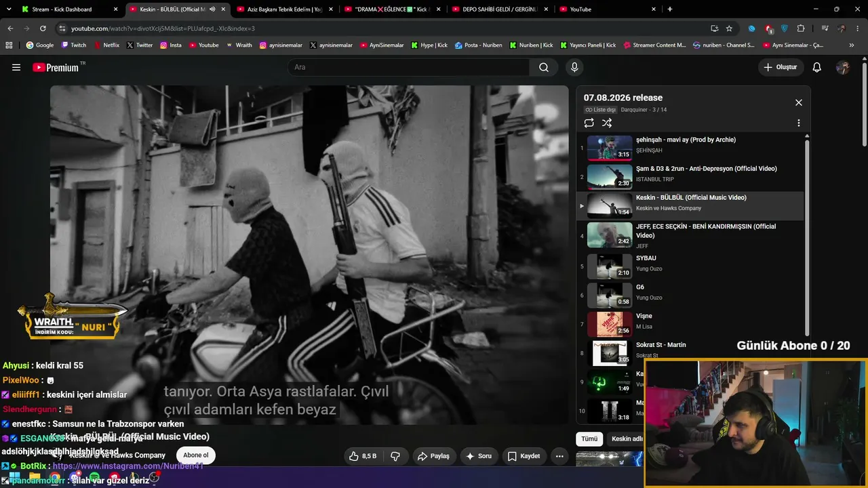Screen dimensions: 868x488
Task: Open the account avatar menu
Action: click(843, 67)
